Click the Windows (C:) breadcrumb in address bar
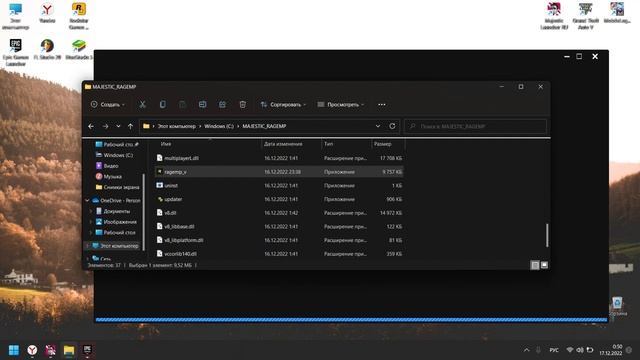Image resolution: width=640 pixels, height=360 pixels. tap(219, 126)
